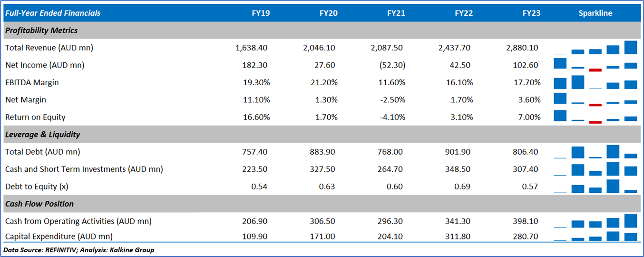Click the Data Source REFINITIV footnote
644x257 pixels.
pos(79,250)
